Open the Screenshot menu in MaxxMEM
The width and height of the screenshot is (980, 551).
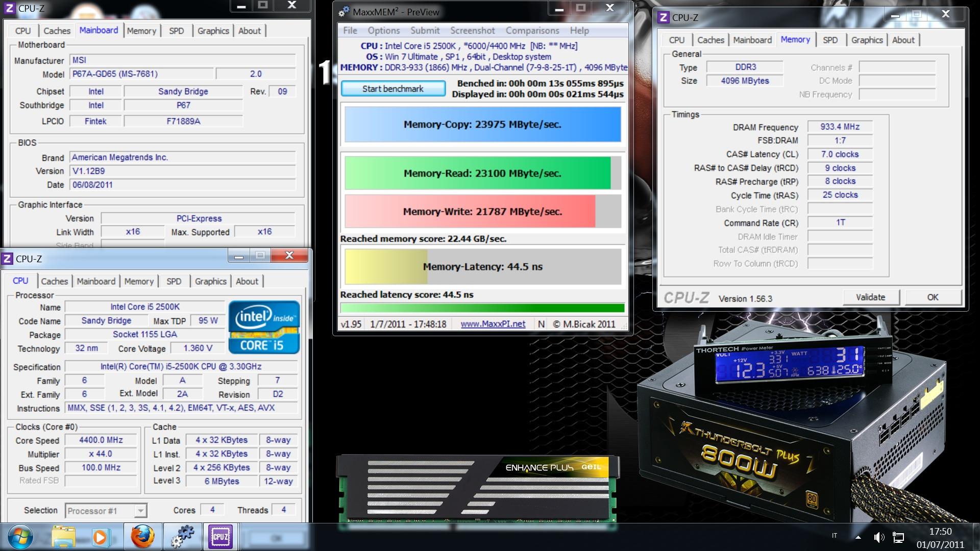[x=473, y=31]
